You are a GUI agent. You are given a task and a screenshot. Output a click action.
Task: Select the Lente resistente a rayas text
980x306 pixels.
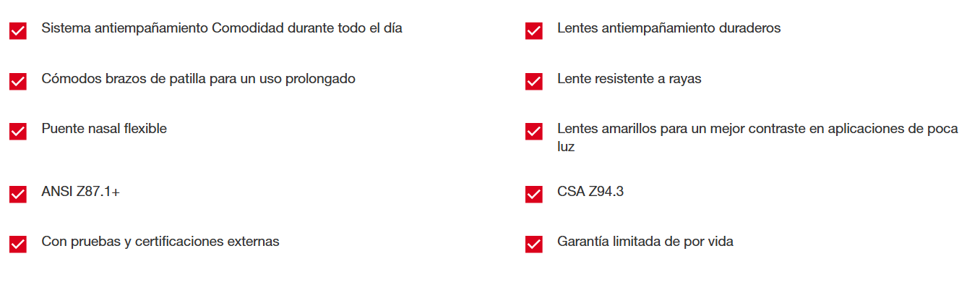pos(629,79)
